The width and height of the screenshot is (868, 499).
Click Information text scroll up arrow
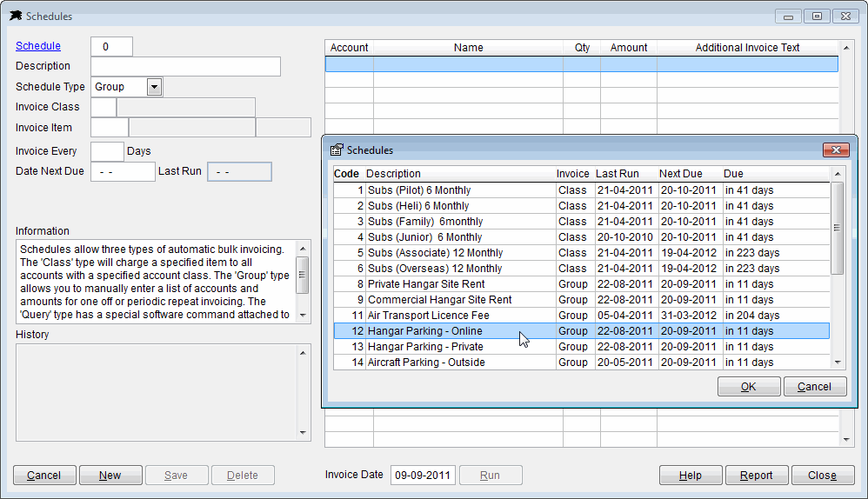[303, 249]
